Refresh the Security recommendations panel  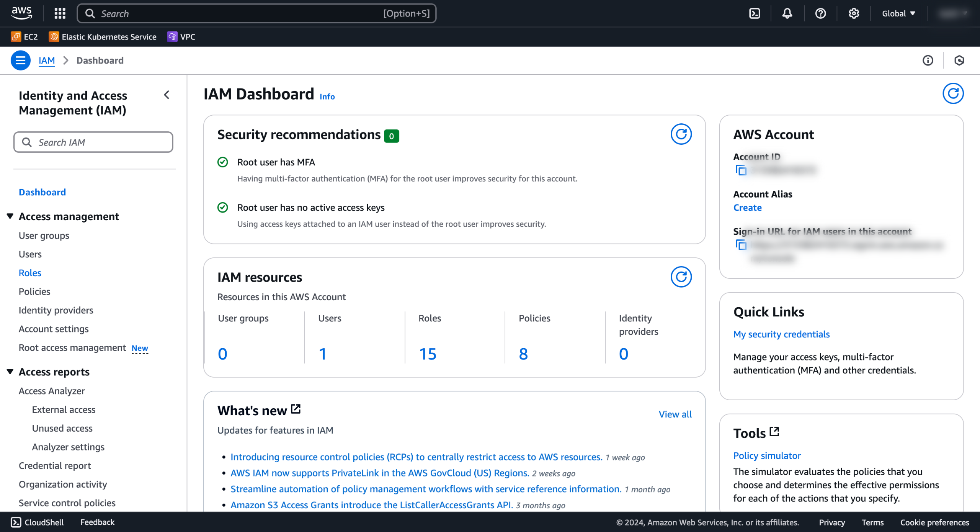pos(681,134)
